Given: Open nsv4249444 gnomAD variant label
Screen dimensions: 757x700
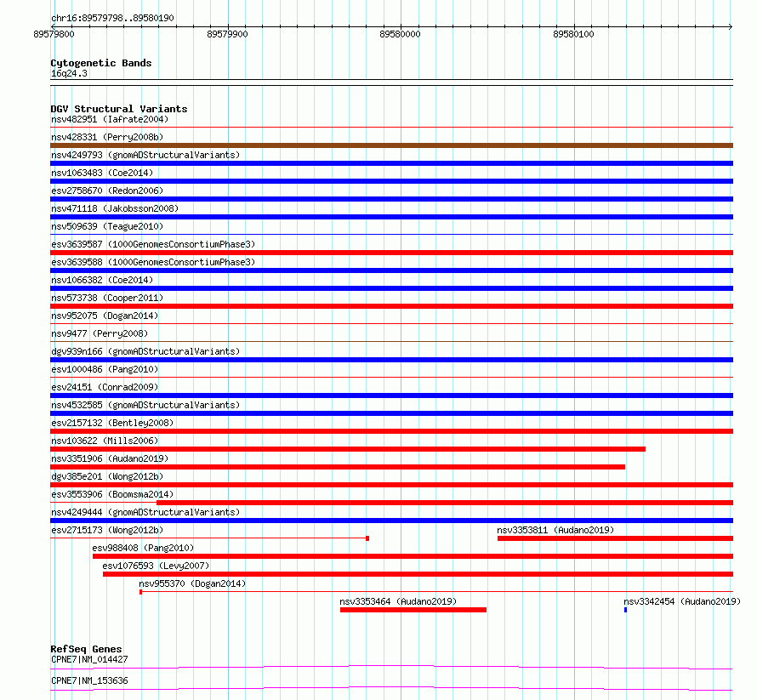Looking at the screenshot, I should pos(145,512).
